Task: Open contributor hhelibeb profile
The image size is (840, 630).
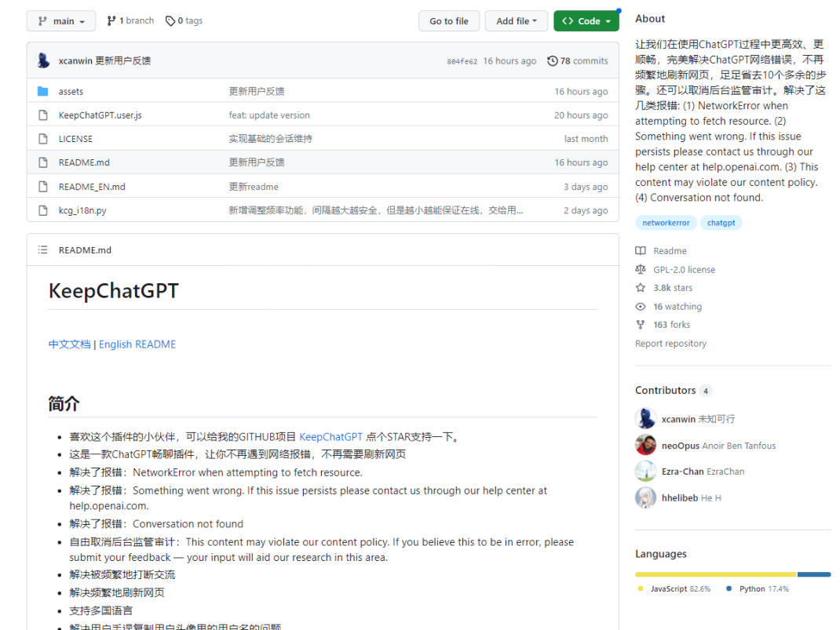Action: (680, 497)
